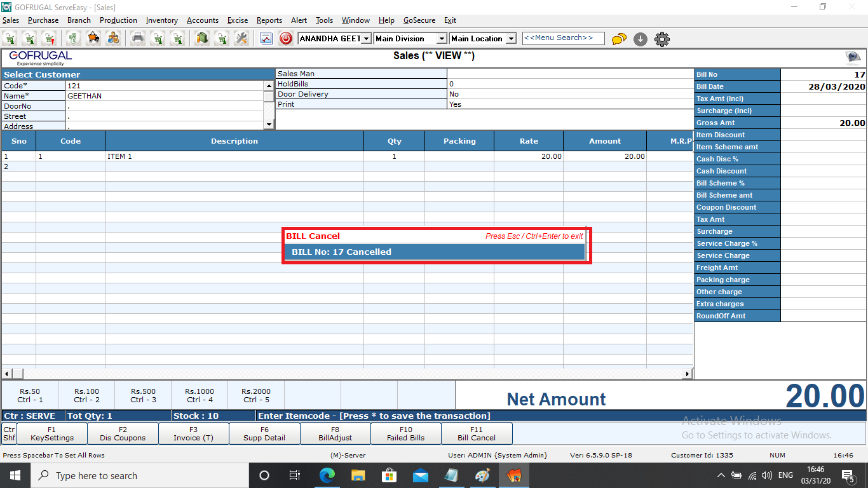Click the item grid scroll-left arrow
The width and height of the screenshot is (868, 488).
[x=7, y=374]
